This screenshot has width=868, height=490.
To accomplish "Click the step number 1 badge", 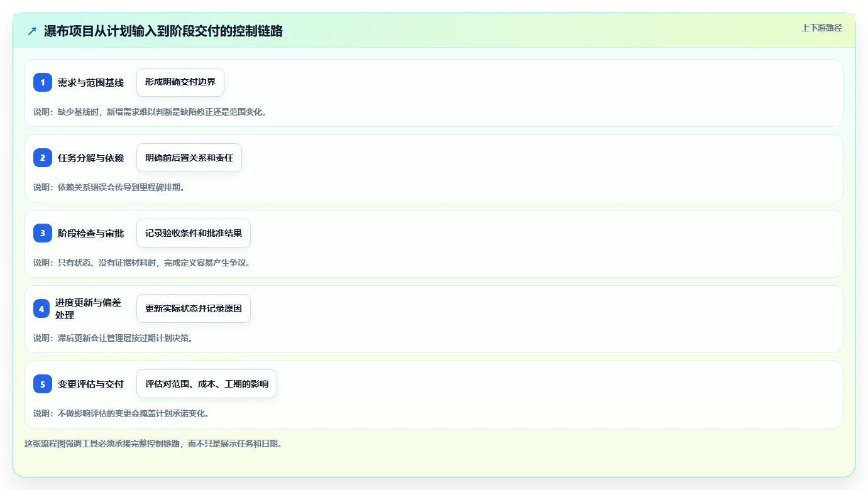I will point(43,82).
